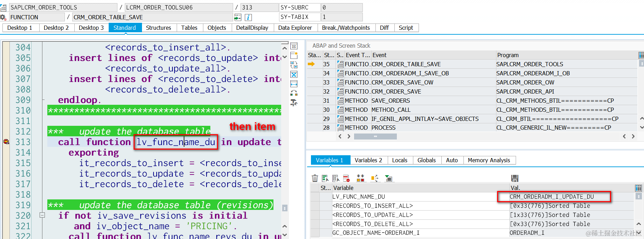Image resolution: width=644 pixels, height=239 pixels.
Task: Switch to Auto variables tab
Action: coord(452,160)
